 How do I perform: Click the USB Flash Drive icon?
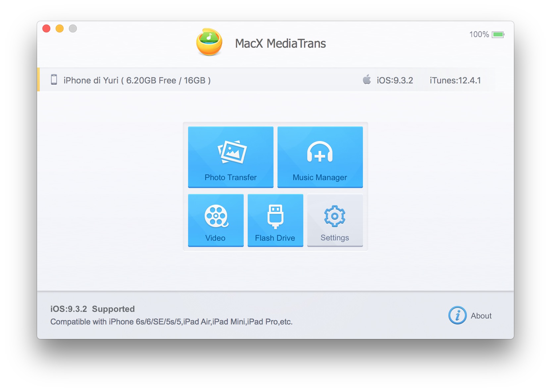pos(275,217)
